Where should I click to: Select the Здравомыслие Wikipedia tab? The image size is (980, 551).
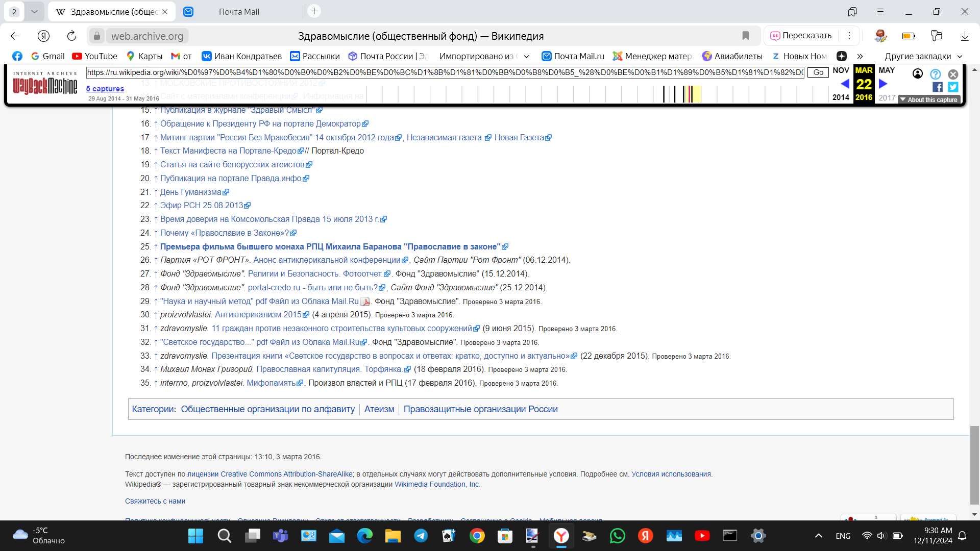point(111,12)
